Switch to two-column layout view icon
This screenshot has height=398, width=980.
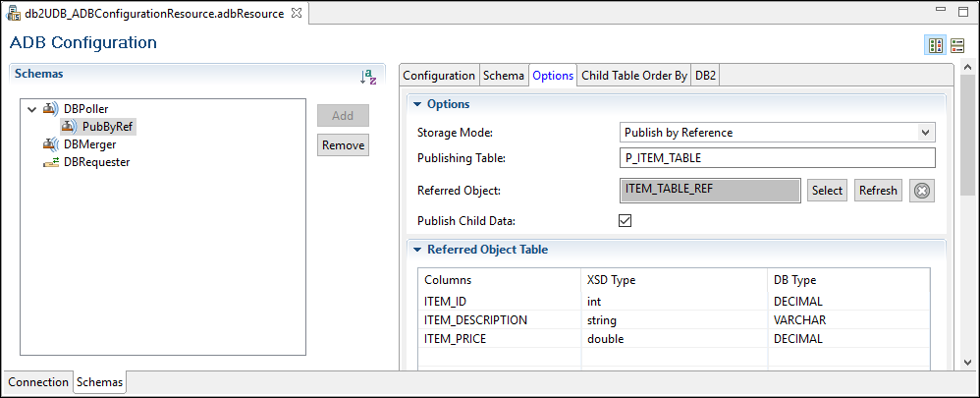pyautogui.click(x=936, y=45)
